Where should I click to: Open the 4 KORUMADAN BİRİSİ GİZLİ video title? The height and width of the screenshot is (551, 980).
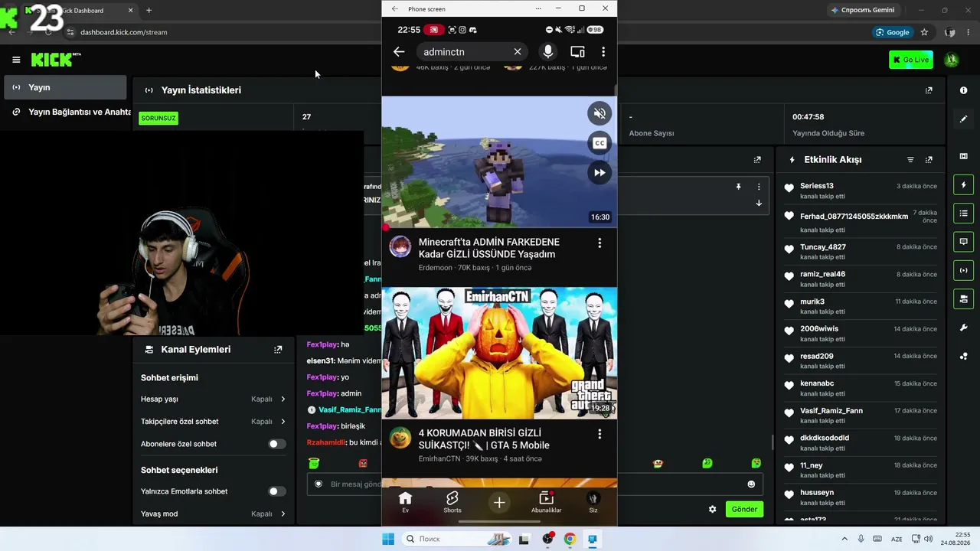coord(484,439)
